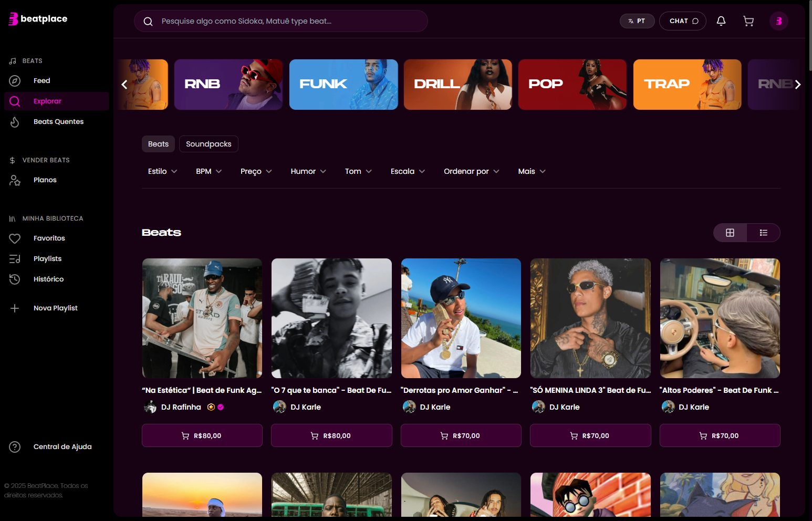Create a Nova Playlist with plus icon
The width and height of the screenshot is (812, 521).
coord(15,308)
